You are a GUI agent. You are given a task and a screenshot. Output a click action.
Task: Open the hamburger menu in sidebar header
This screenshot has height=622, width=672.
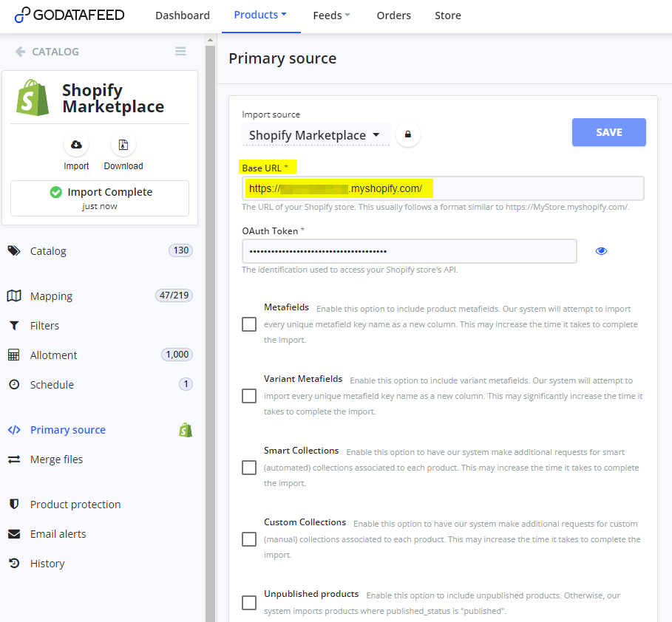point(180,52)
